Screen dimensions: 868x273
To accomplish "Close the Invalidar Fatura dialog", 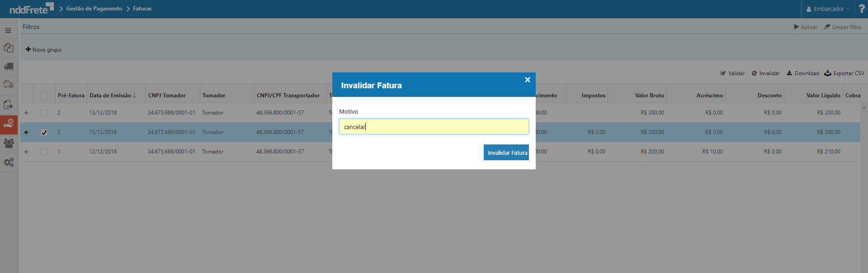I will tap(527, 80).
